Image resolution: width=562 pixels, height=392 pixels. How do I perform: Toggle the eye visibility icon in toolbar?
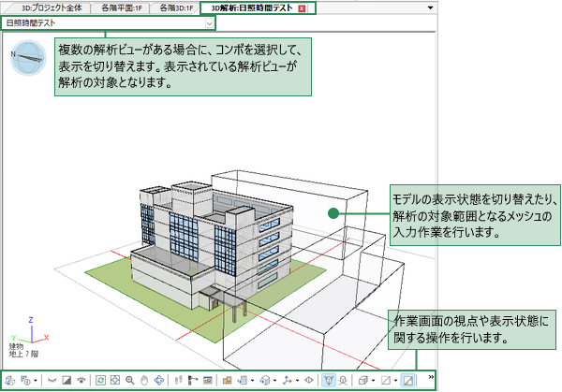point(81,380)
